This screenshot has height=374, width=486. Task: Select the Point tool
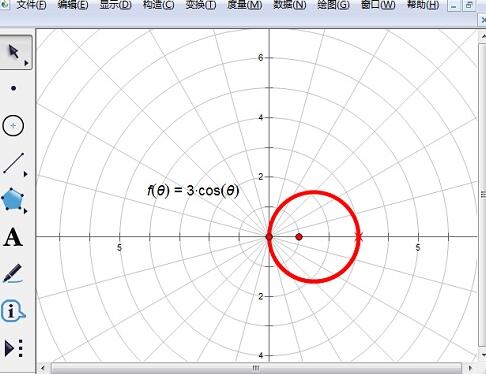coord(13,88)
